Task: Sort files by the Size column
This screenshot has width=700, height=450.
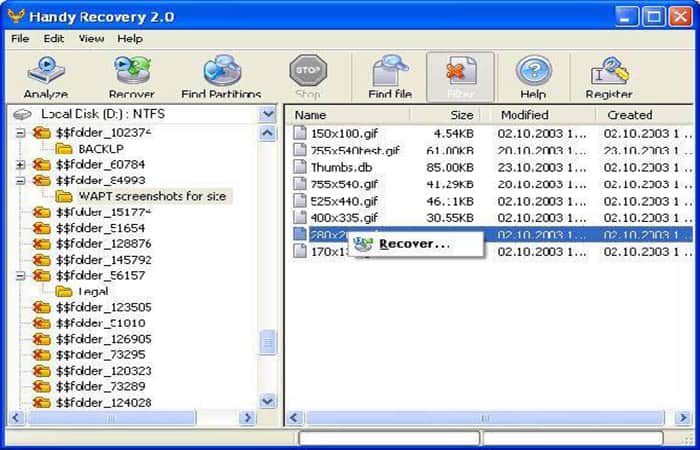Action: pyautogui.click(x=445, y=115)
